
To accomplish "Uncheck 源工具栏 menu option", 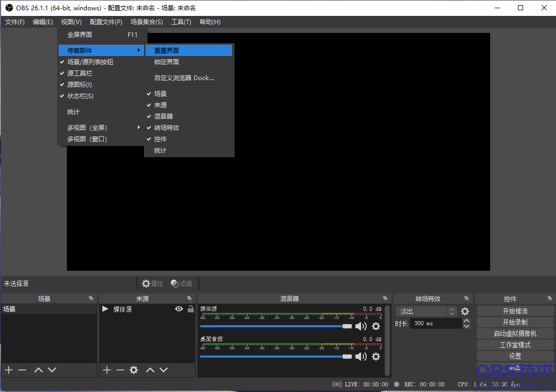I will [x=101, y=73].
